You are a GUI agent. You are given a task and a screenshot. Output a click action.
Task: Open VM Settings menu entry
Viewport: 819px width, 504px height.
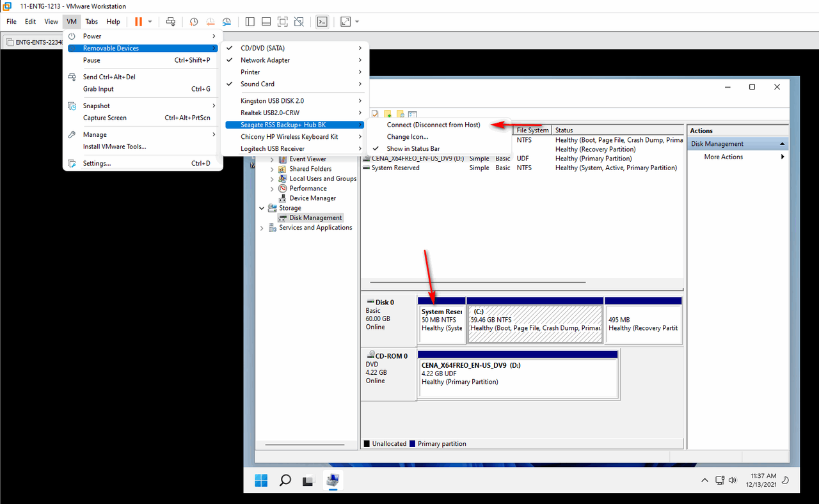point(143,163)
